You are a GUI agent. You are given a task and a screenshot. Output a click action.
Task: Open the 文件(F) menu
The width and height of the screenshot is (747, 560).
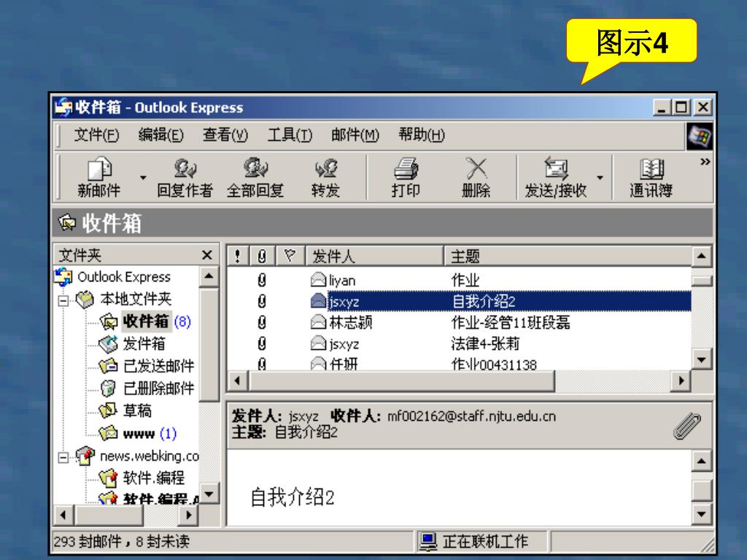coord(97,135)
